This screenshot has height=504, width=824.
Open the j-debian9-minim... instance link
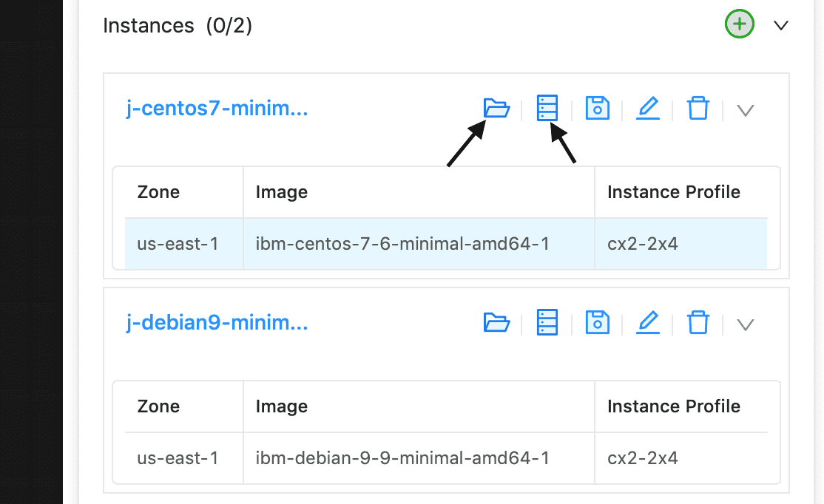click(x=217, y=322)
